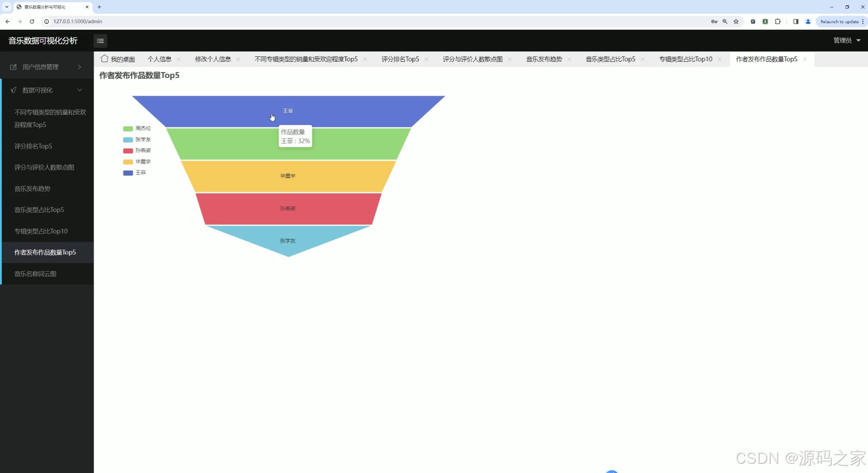868x473 pixels.
Task: Click the zoom magnifier icon in address bar
Action: pyautogui.click(x=725, y=21)
